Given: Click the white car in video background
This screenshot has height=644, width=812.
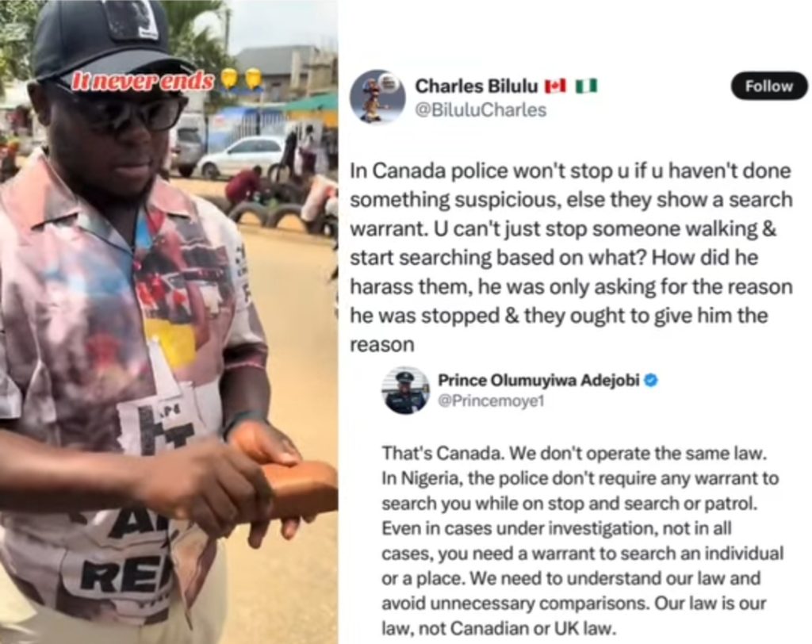Looking at the screenshot, I should tap(239, 157).
